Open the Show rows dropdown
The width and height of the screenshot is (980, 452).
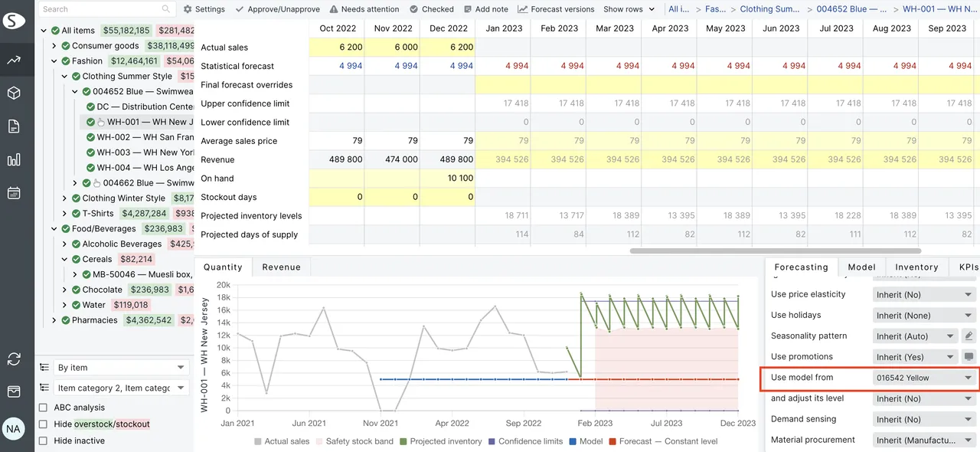[629, 9]
